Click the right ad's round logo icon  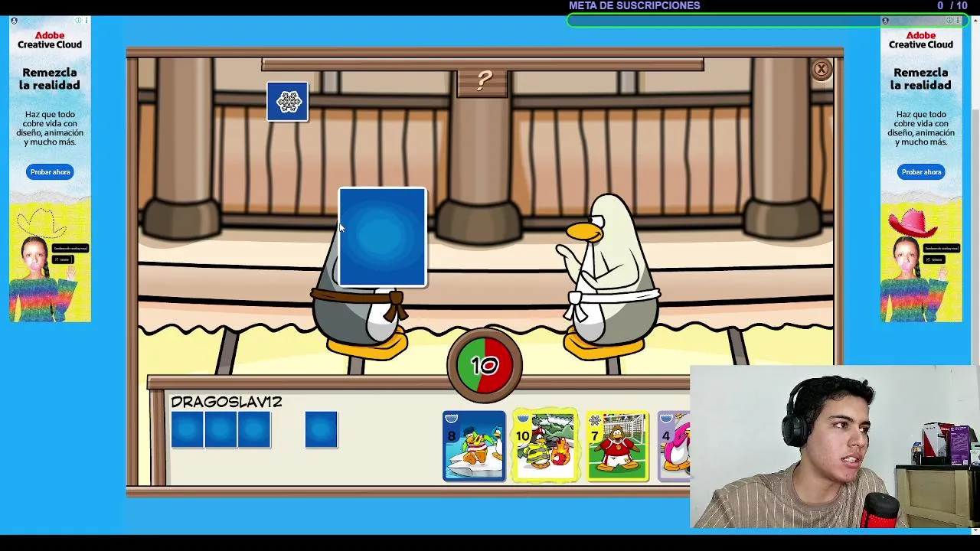(x=885, y=21)
